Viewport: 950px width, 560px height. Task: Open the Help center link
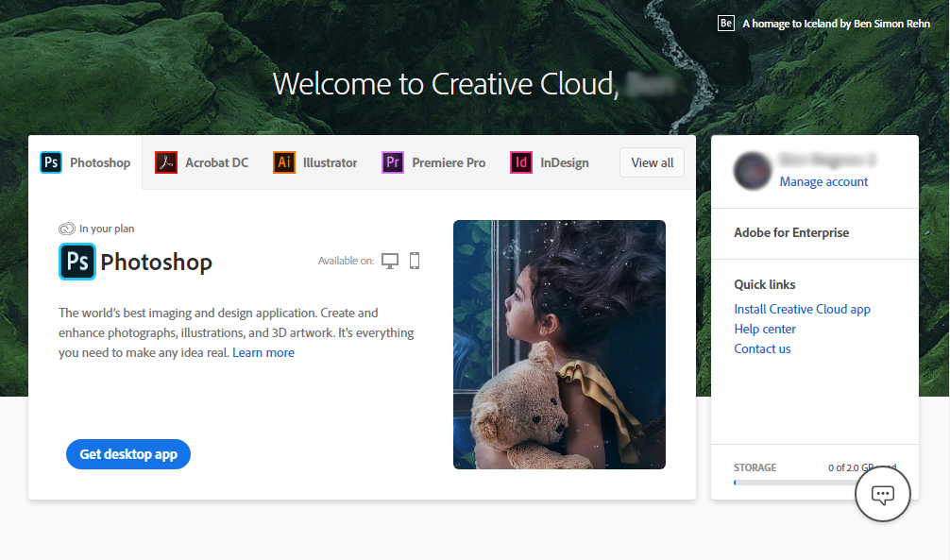click(x=765, y=329)
